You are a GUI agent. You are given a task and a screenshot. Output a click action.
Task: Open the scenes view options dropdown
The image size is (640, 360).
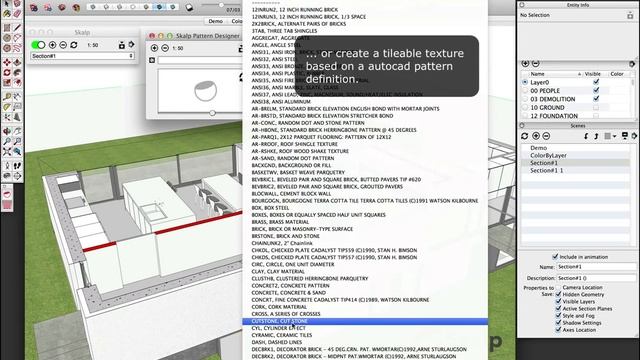[x=609, y=136]
